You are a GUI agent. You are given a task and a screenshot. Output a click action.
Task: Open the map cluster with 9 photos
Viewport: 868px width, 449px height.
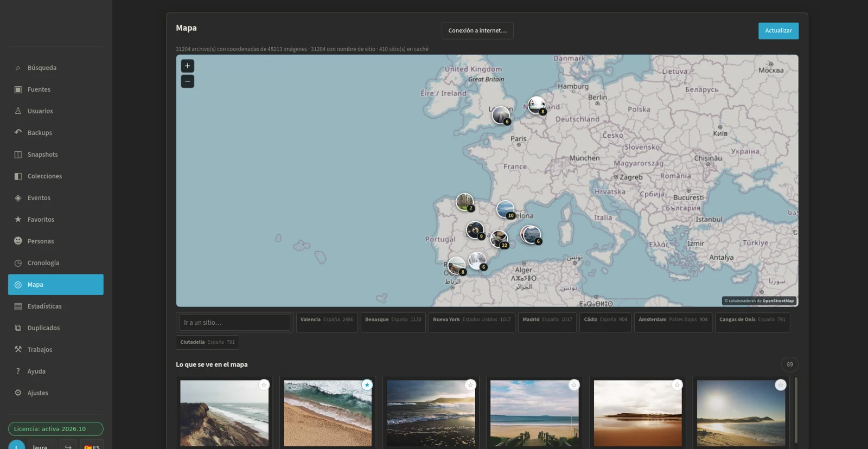coord(475,230)
